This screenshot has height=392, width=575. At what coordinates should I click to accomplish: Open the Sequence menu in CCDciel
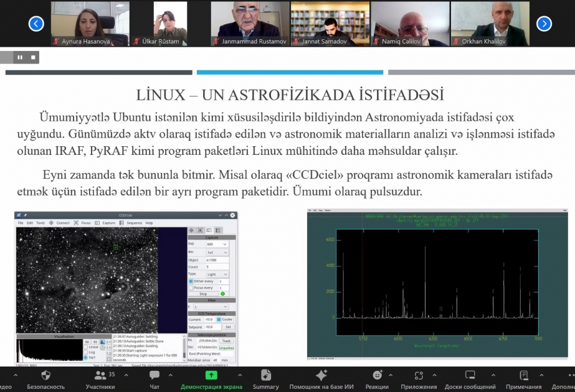(134, 223)
